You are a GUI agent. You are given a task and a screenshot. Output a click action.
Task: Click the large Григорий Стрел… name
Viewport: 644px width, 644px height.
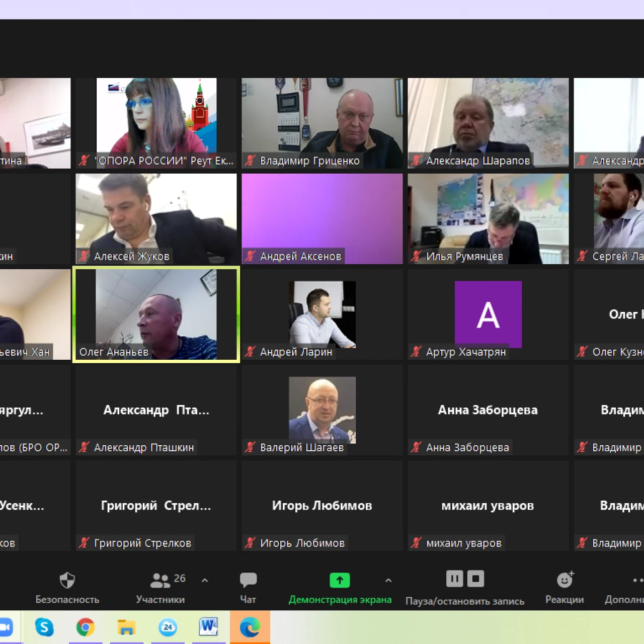pyautogui.click(x=156, y=506)
